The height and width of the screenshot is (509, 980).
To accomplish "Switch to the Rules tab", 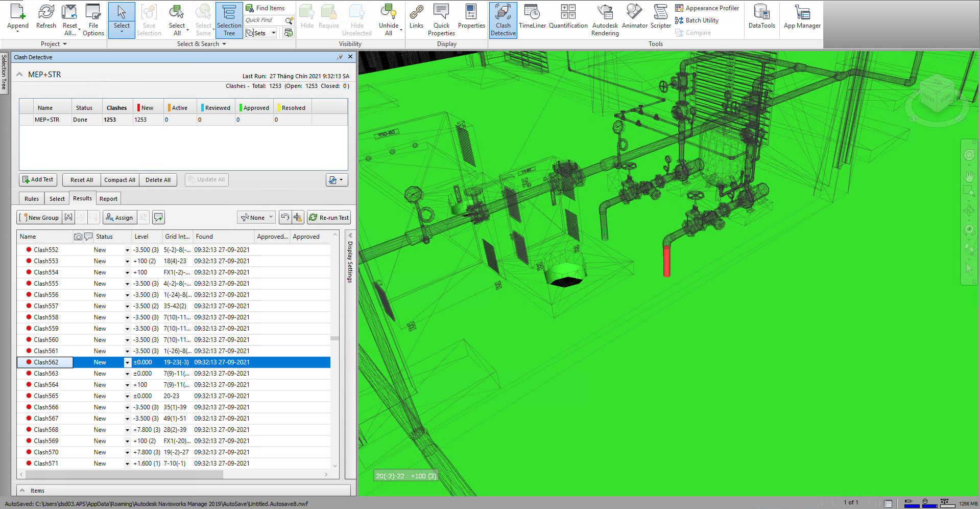I will (x=32, y=199).
